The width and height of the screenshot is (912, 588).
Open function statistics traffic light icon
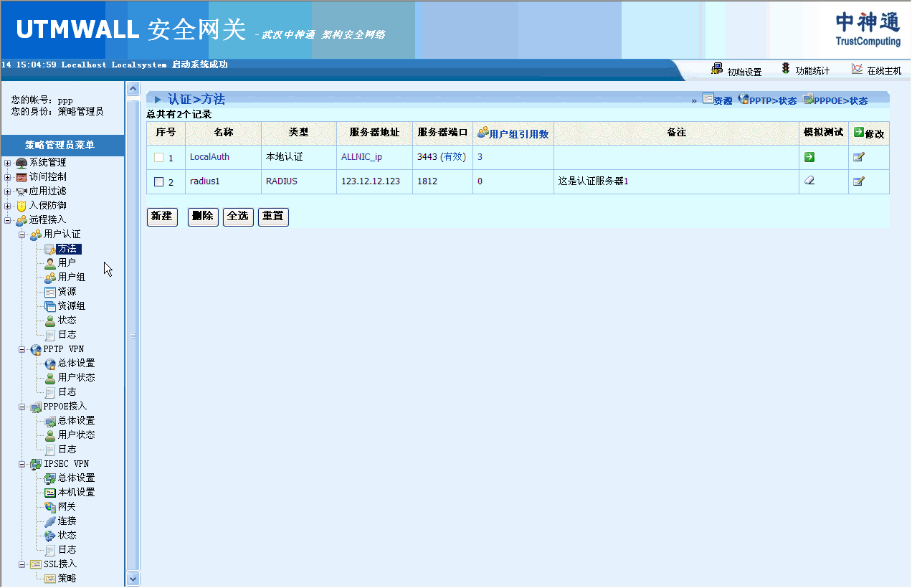click(x=786, y=69)
